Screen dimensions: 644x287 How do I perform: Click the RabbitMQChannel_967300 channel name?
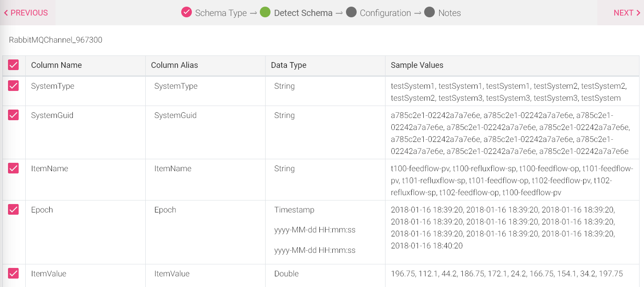56,39
